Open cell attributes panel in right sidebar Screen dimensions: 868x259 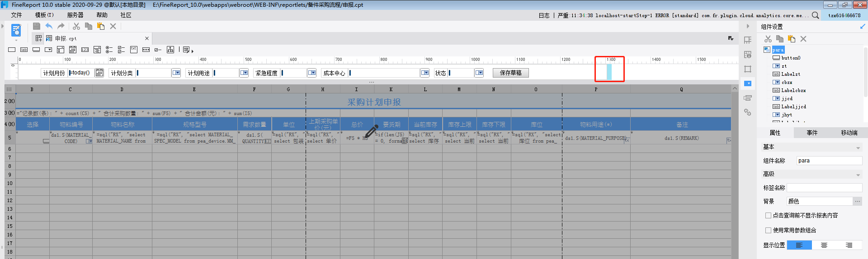coord(748,55)
